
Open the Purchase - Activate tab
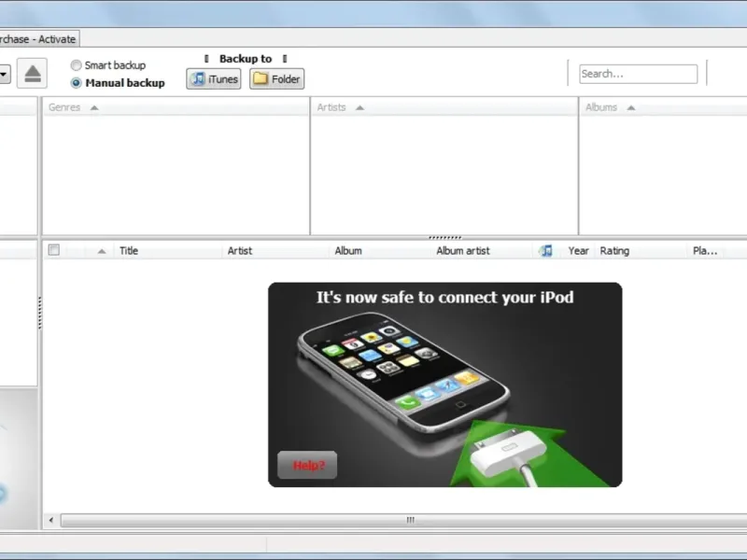point(39,39)
